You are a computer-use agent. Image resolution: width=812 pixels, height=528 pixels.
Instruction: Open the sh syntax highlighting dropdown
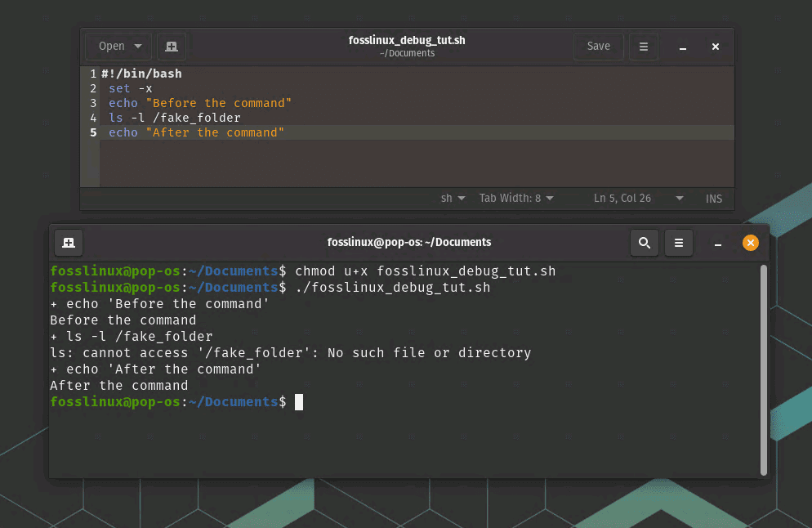point(453,198)
